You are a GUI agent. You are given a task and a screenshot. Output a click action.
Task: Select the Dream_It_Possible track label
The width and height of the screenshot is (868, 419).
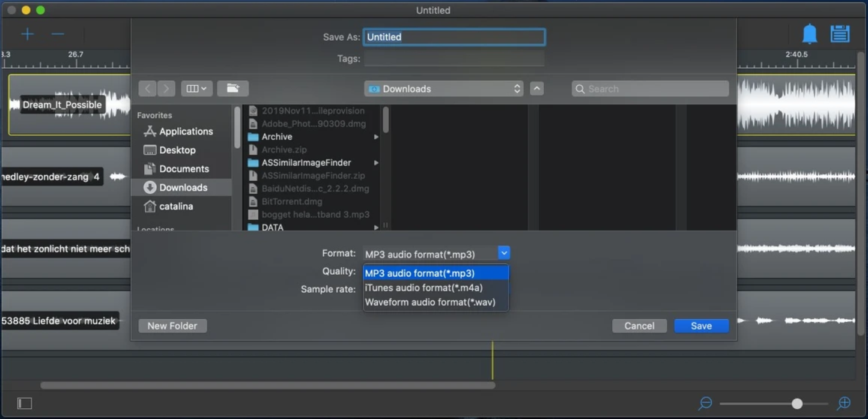click(62, 104)
